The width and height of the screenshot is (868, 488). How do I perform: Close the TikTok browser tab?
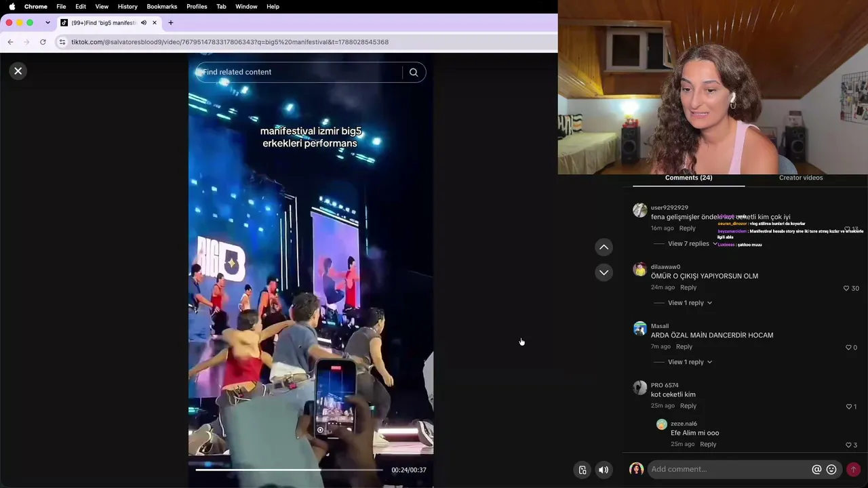[x=155, y=22]
